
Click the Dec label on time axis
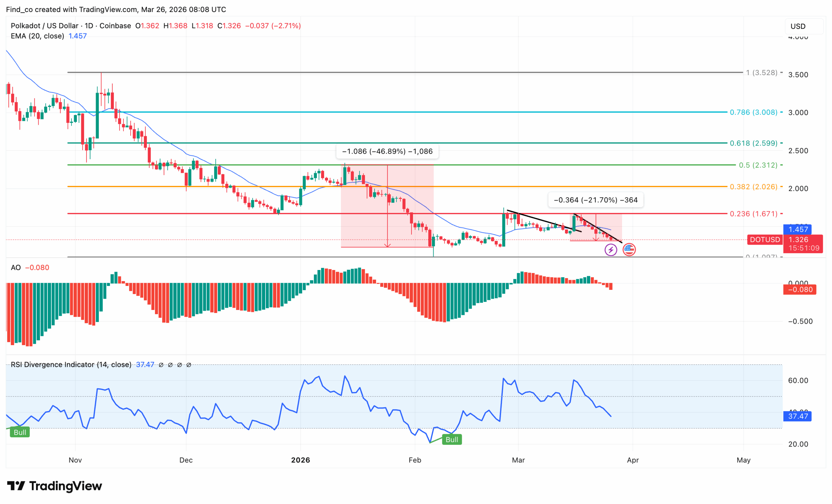[x=186, y=460]
